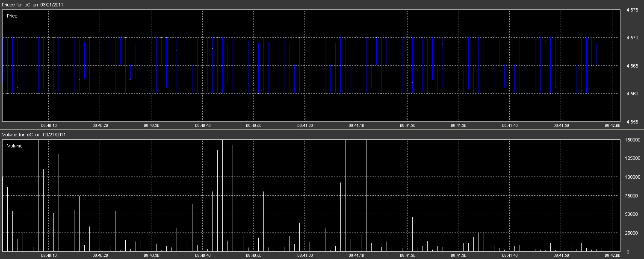Screen dimensions: 644x259
Task: Click 09:40:50 on the volume chart time axis
Action: (x=254, y=256)
